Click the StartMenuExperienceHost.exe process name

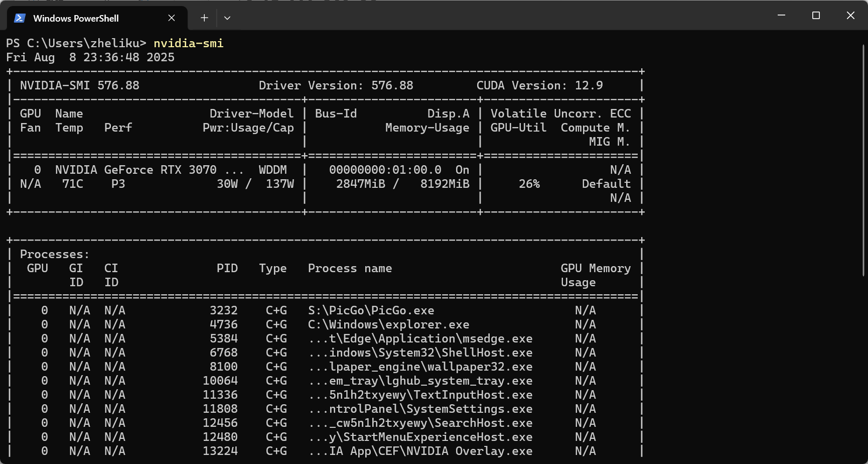[x=420, y=437]
